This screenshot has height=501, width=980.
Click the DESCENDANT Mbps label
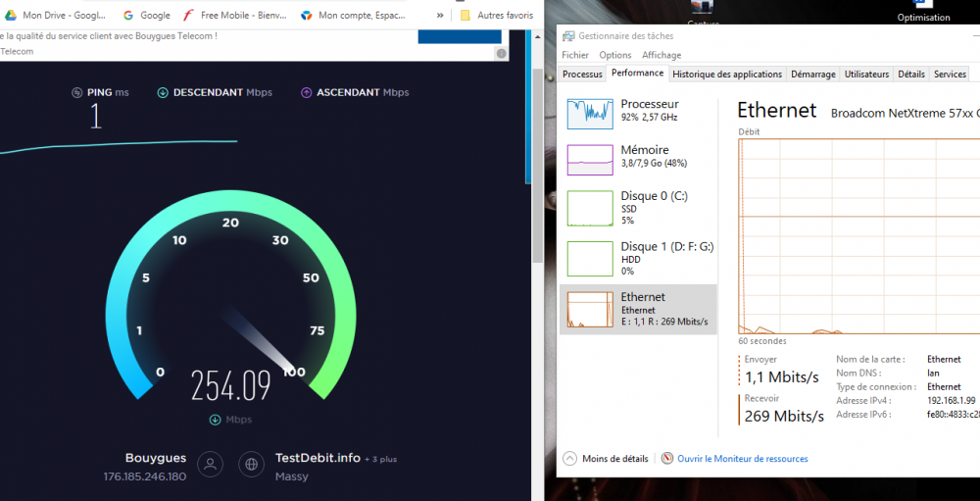coord(222,92)
